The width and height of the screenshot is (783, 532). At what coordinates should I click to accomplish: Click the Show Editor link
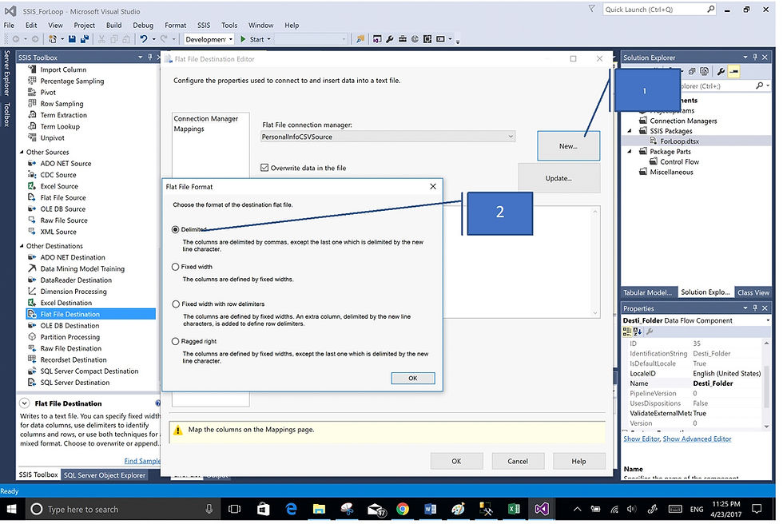point(641,439)
